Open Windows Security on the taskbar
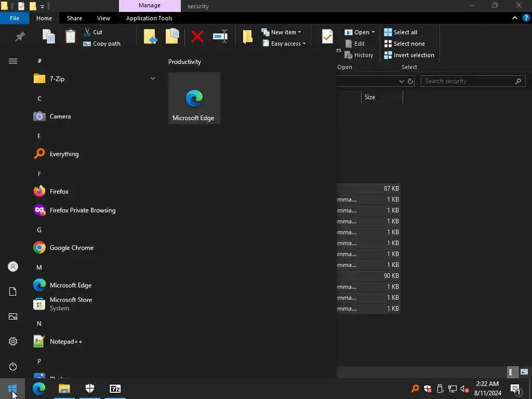Image resolution: width=532 pixels, height=399 pixels. (x=89, y=389)
